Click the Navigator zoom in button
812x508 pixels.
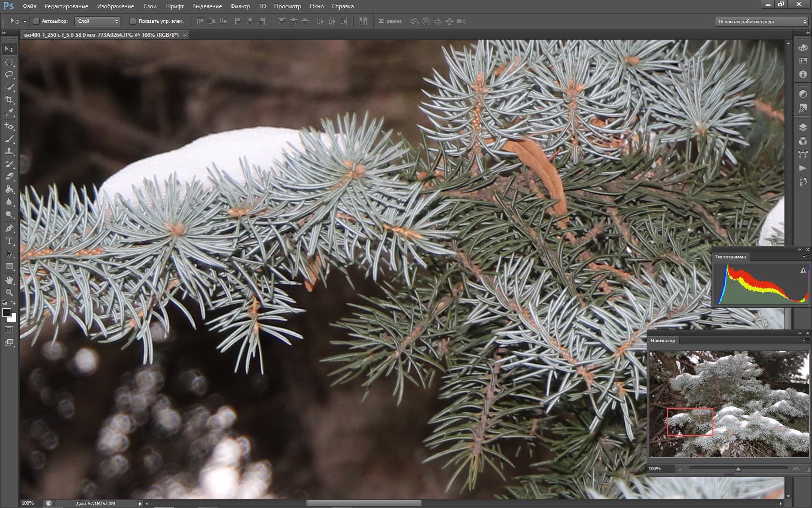click(796, 469)
